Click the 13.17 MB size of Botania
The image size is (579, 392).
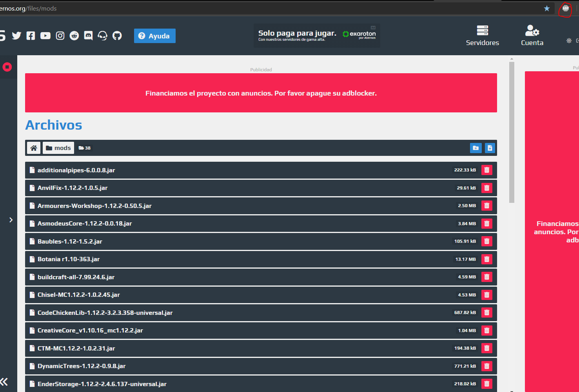tap(466, 259)
